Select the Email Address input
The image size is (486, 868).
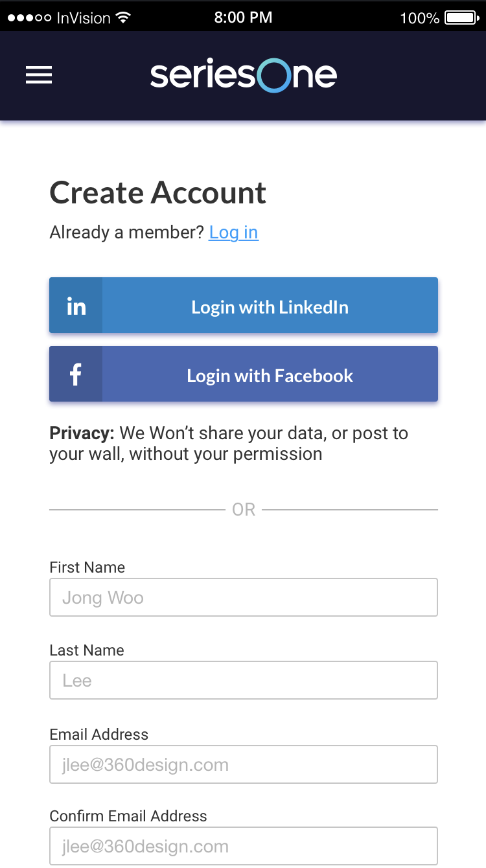[244, 764]
